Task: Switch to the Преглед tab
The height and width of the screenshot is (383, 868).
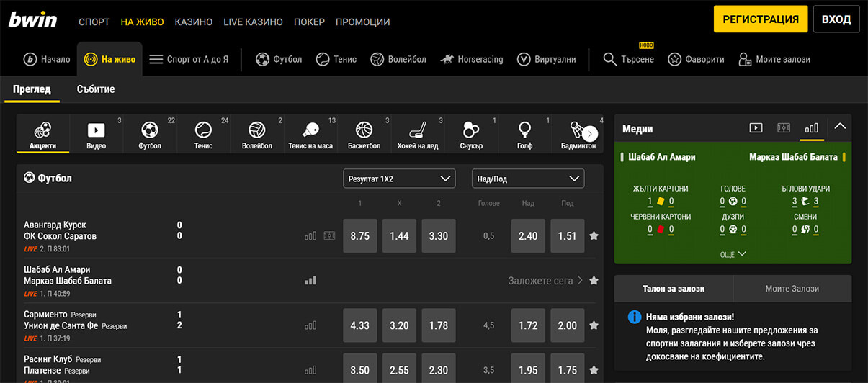Action: 32,89
